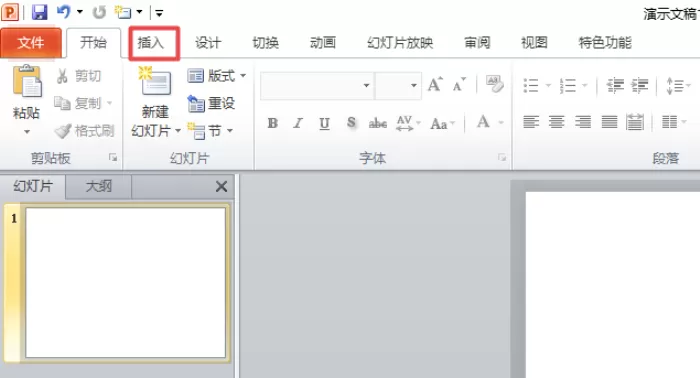Expand the New Slide dropdown arrow
This screenshot has height=378, width=700.
pyautogui.click(x=178, y=131)
